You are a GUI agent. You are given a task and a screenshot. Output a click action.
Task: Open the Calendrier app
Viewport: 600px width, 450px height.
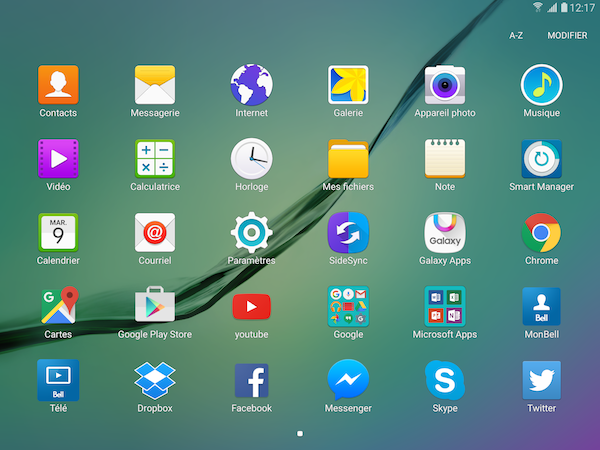click(x=58, y=232)
